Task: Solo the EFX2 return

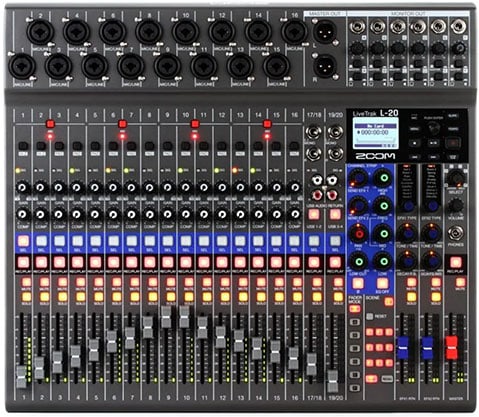Action: click(x=436, y=296)
